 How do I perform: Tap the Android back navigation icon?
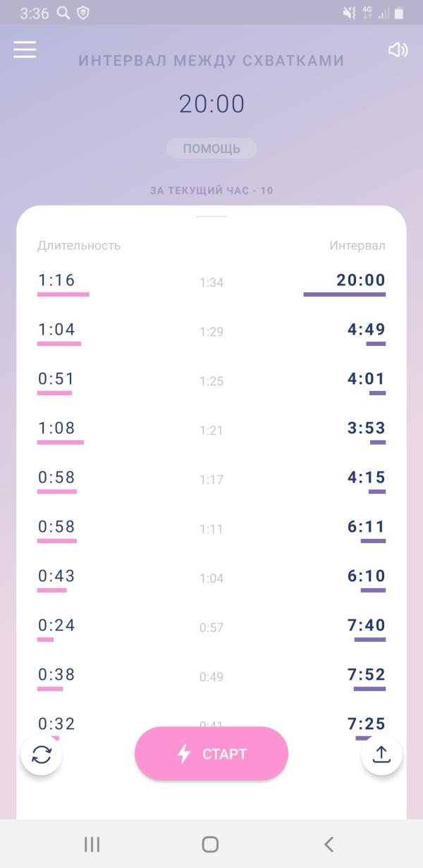329,844
